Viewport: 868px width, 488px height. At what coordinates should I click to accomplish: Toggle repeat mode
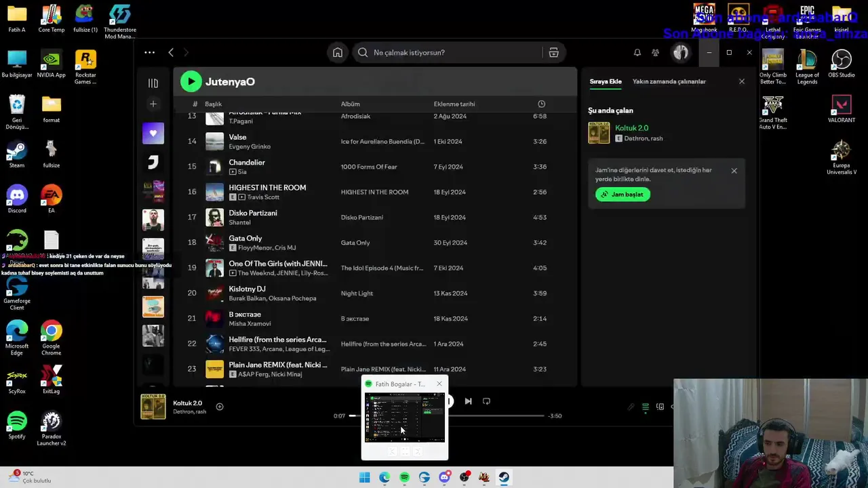[x=486, y=401]
